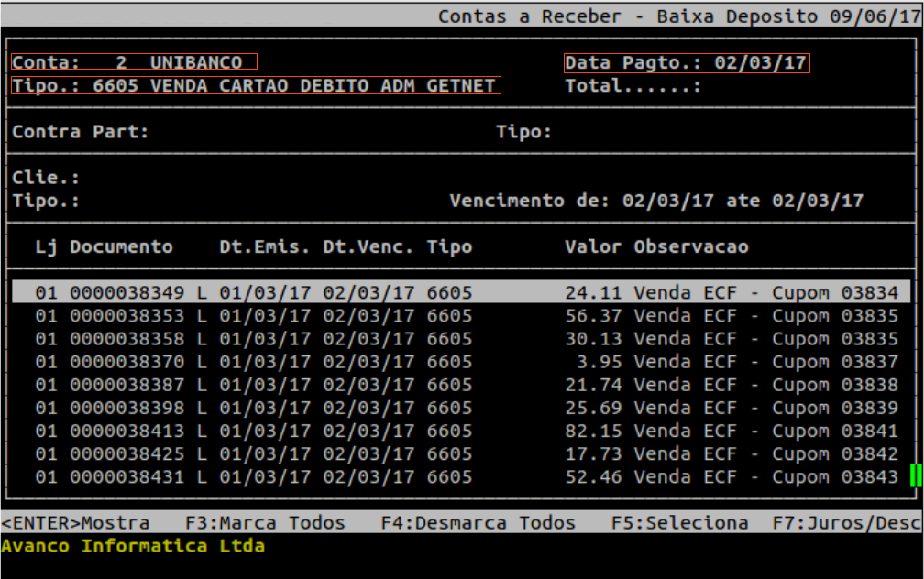Screen dimensions: 924x579
Task: Click the green scroll indicator at right
Action: tap(915, 475)
